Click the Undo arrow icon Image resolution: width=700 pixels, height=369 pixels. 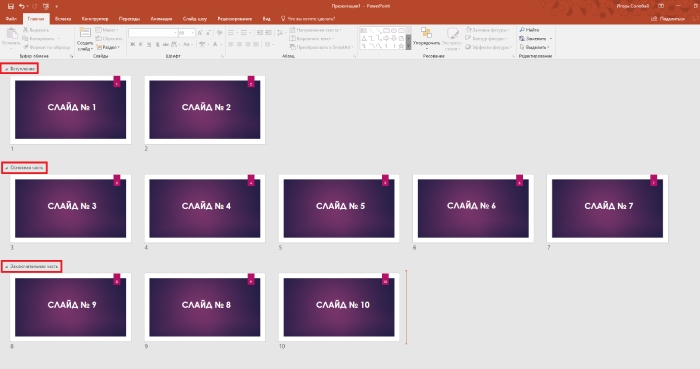21,6
